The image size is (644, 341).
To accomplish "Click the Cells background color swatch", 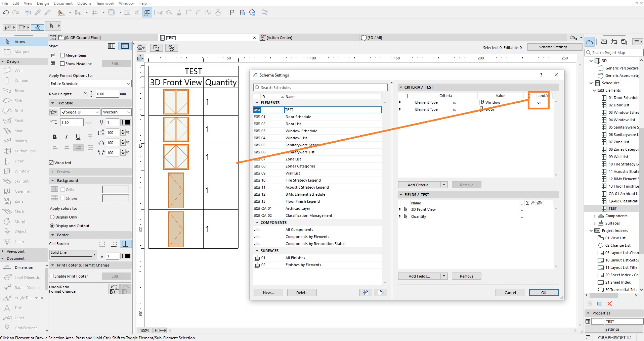I will tap(116, 190).
